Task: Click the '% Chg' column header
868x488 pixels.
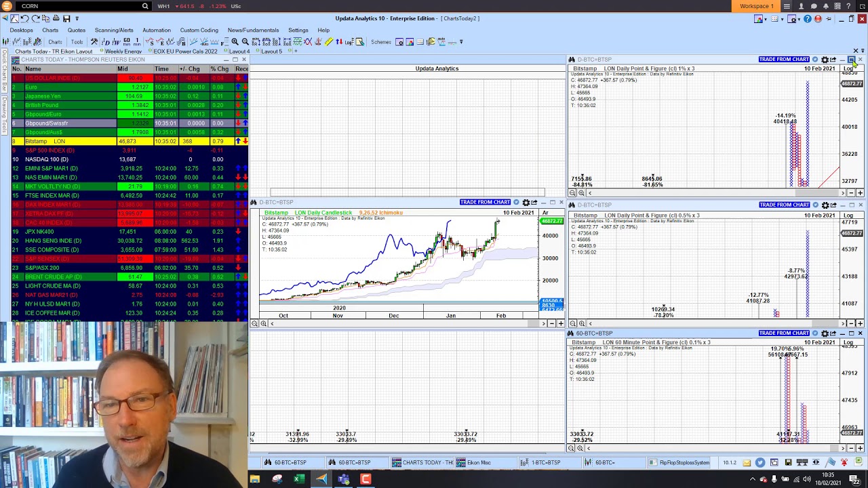Action: [219, 68]
